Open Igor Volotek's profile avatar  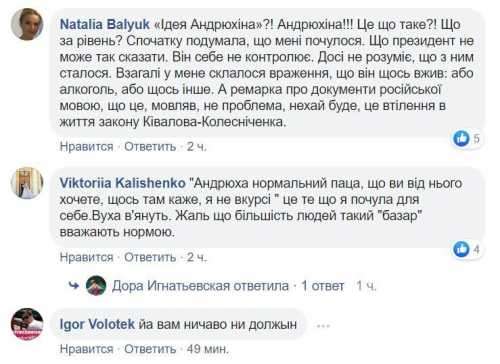pyautogui.click(x=27, y=324)
